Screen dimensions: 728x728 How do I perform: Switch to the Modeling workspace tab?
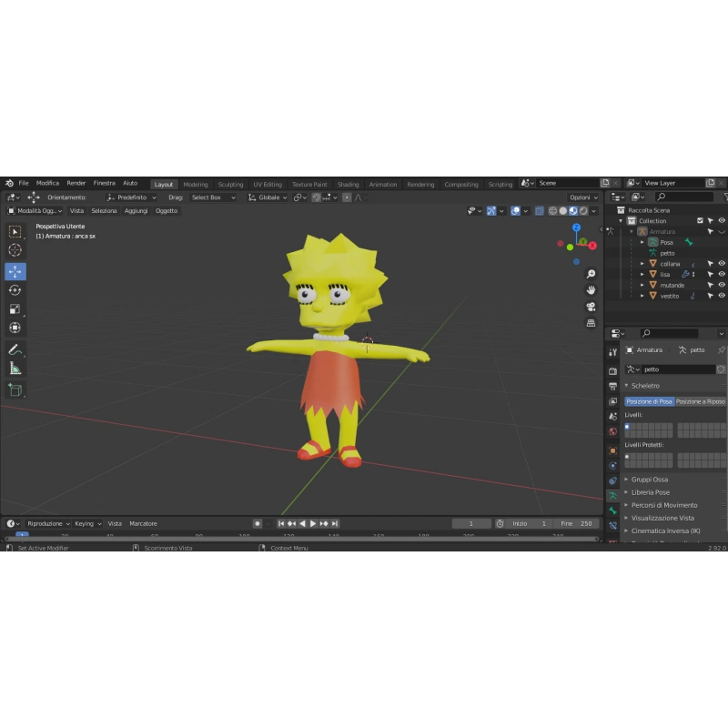196,185
